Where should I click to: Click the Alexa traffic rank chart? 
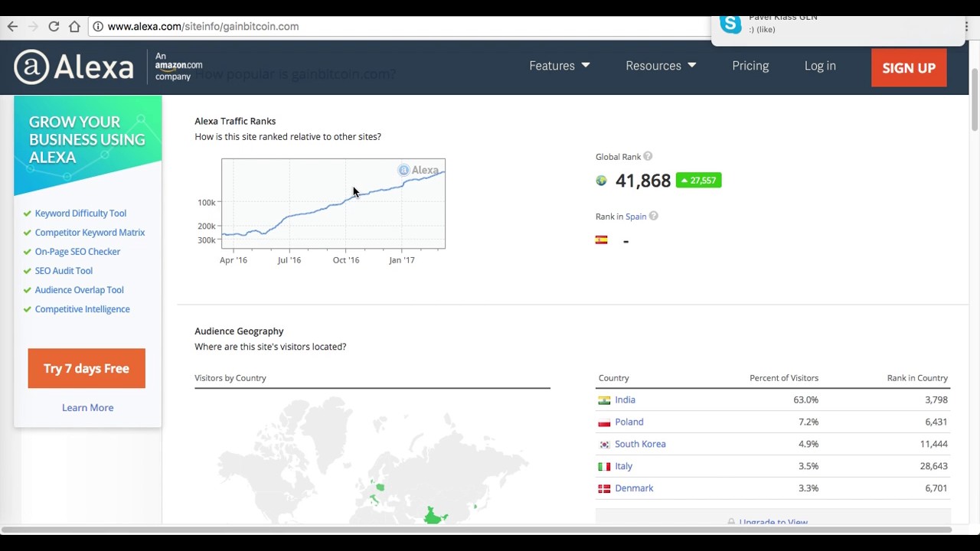click(x=333, y=204)
